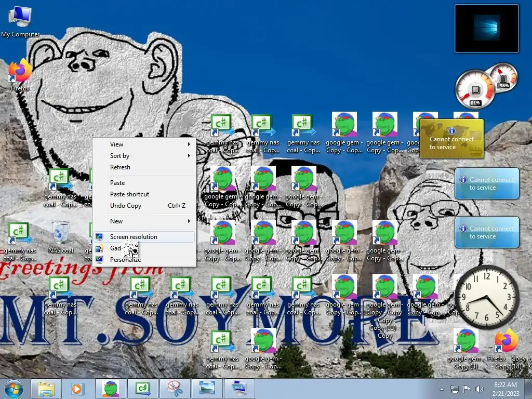Open Personalize from the context menu

coord(144,260)
